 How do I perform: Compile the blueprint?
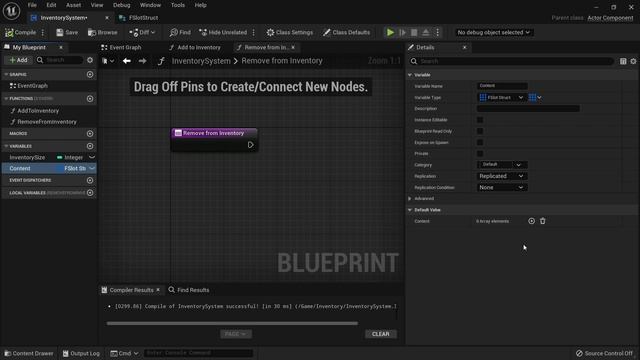[x=20, y=32]
